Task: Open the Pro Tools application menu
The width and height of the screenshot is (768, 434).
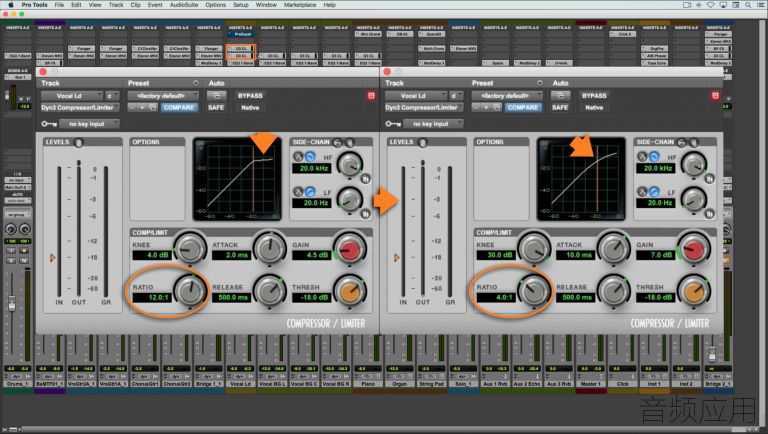Action: (x=34, y=4)
